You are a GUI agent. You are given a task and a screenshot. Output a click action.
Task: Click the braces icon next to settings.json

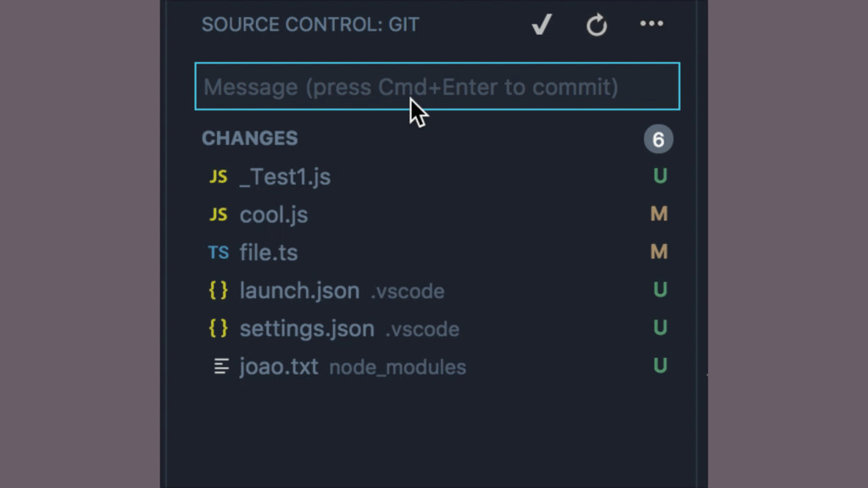pyautogui.click(x=218, y=328)
